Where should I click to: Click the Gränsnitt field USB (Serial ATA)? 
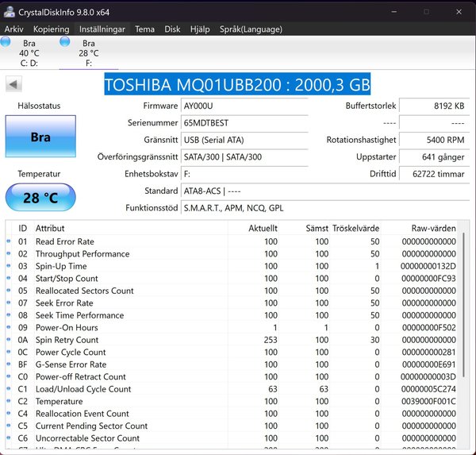[244, 140]
